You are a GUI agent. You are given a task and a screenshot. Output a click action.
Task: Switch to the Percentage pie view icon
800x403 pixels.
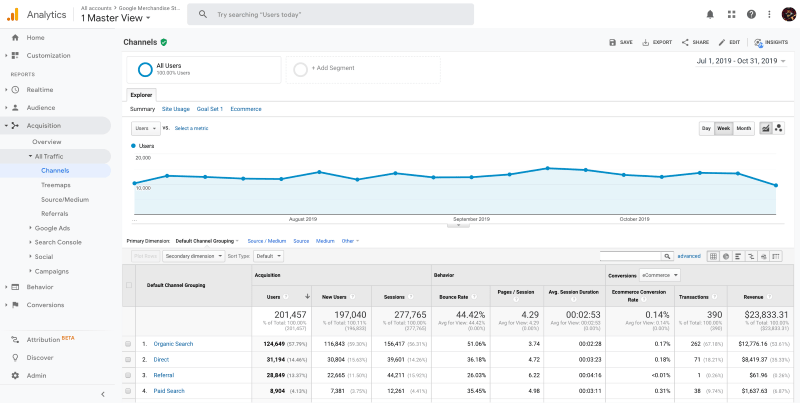(726, 256)
